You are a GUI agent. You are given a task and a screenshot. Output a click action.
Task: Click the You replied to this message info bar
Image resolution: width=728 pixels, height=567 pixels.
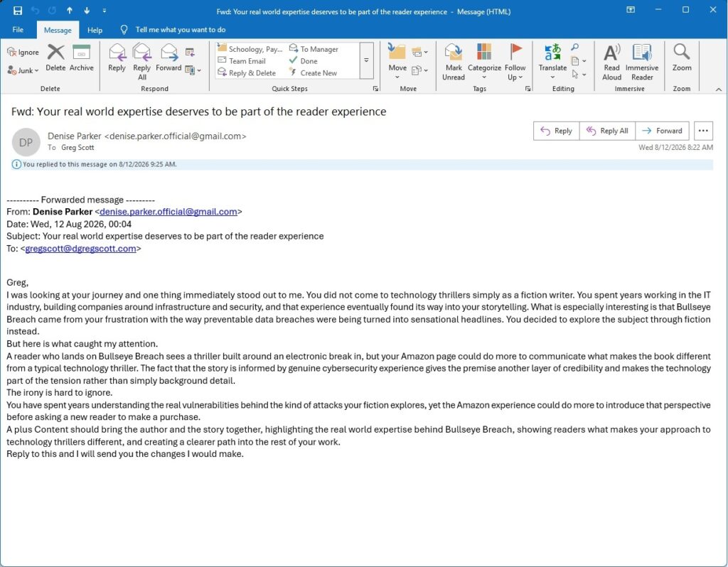pyautogui.click(x=362, y=164)
